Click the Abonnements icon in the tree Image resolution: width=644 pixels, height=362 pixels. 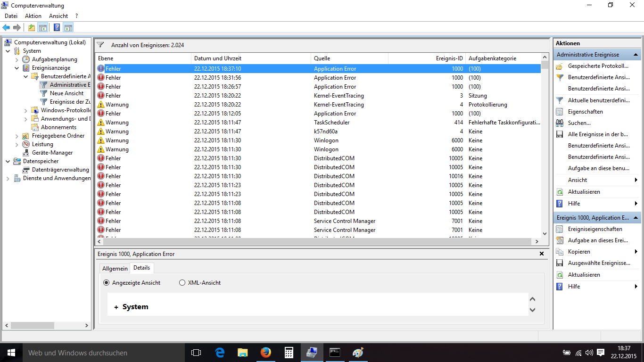point(35,127)
